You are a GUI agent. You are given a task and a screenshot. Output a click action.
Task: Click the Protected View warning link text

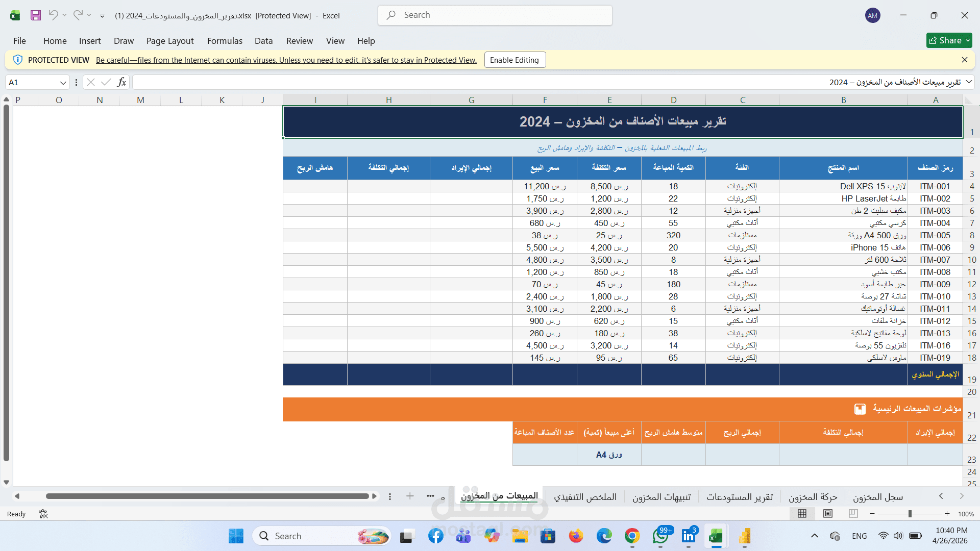[x=286, y=60]
